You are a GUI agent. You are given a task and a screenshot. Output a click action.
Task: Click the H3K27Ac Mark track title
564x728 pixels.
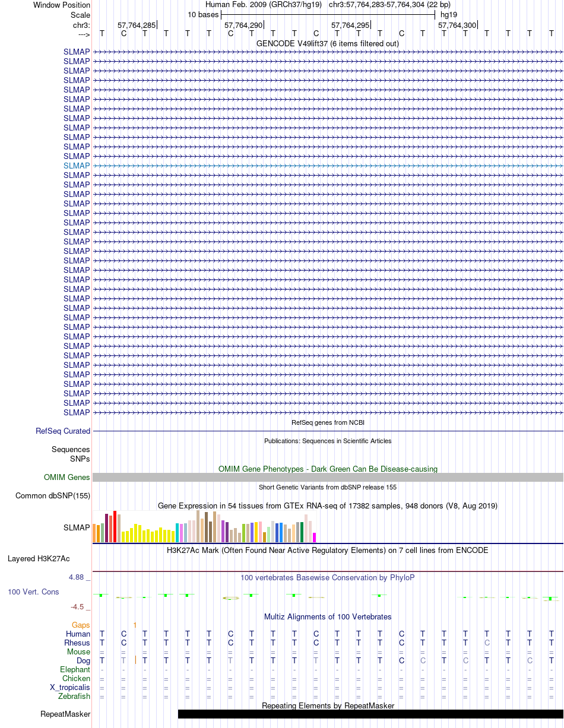coord(328,551)
